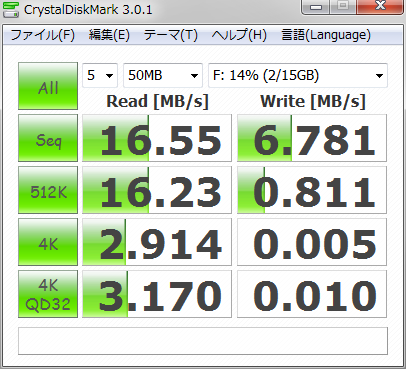Open the テーマ(T) menu
Screen dimensions: 406x369
171,35
